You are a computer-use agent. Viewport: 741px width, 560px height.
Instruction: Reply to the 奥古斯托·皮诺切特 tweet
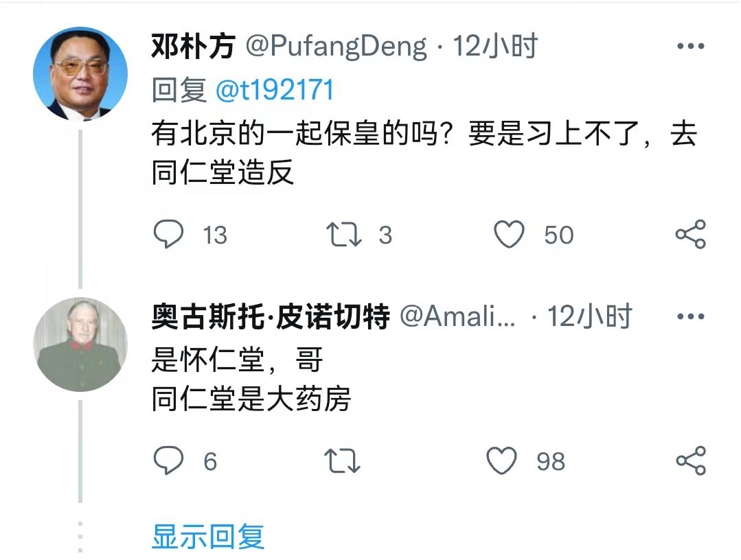tap(168, 460)
